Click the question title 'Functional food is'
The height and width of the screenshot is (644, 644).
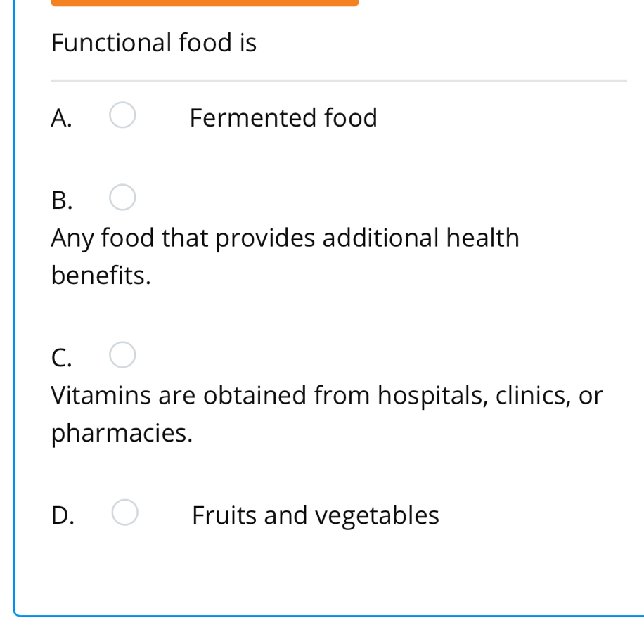click(154, 42)
